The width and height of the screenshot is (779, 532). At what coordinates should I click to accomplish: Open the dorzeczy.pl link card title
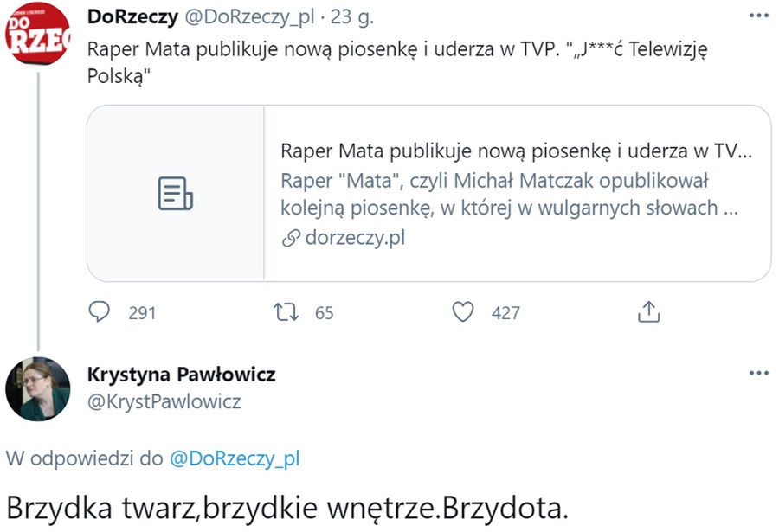click(x=516, y=151)
